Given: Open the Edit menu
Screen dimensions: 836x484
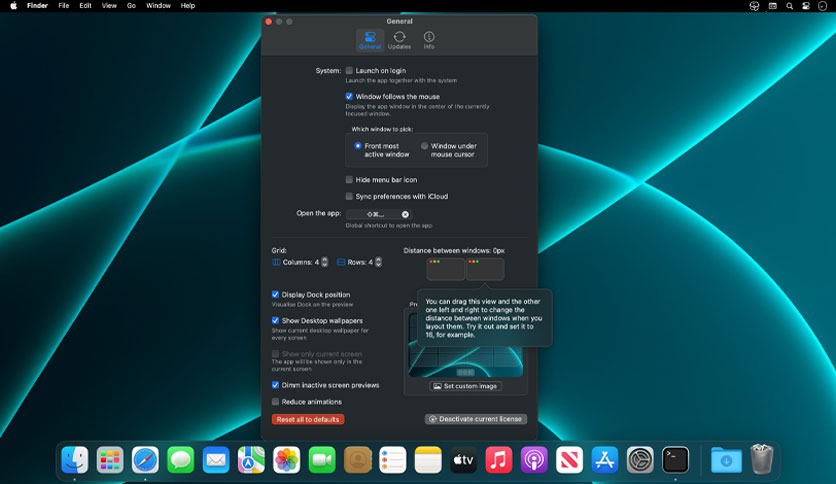Looking at the screenshot, I should (85, 6).
